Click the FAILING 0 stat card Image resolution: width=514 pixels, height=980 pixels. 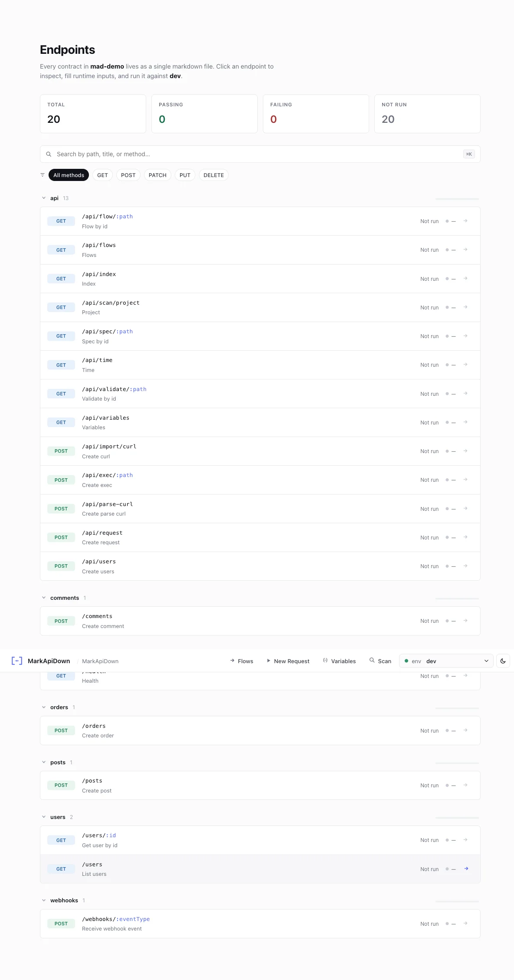316,114
